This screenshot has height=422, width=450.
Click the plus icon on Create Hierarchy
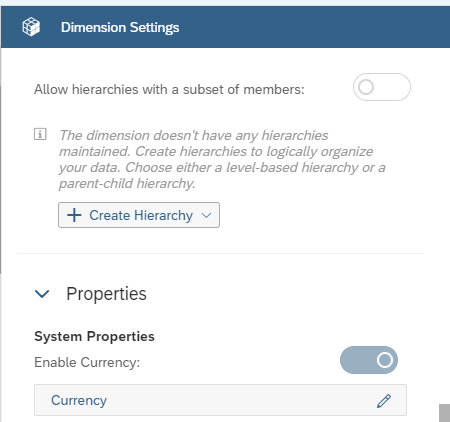[x=74, y=215]
